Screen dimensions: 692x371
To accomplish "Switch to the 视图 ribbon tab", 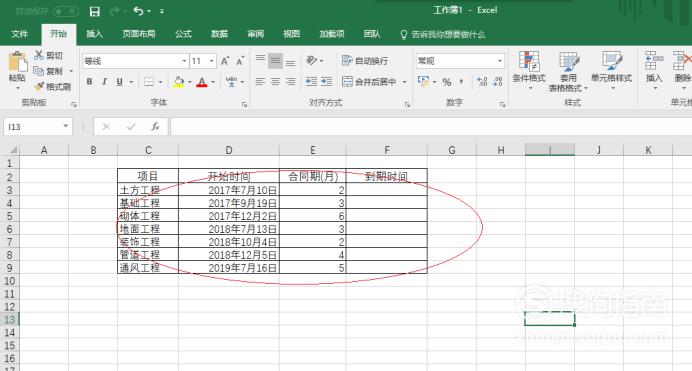I will click(291, 34).
